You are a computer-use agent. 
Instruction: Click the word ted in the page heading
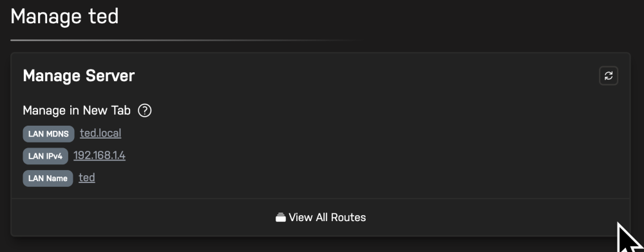pyautogui.click(x=103, y=17)
